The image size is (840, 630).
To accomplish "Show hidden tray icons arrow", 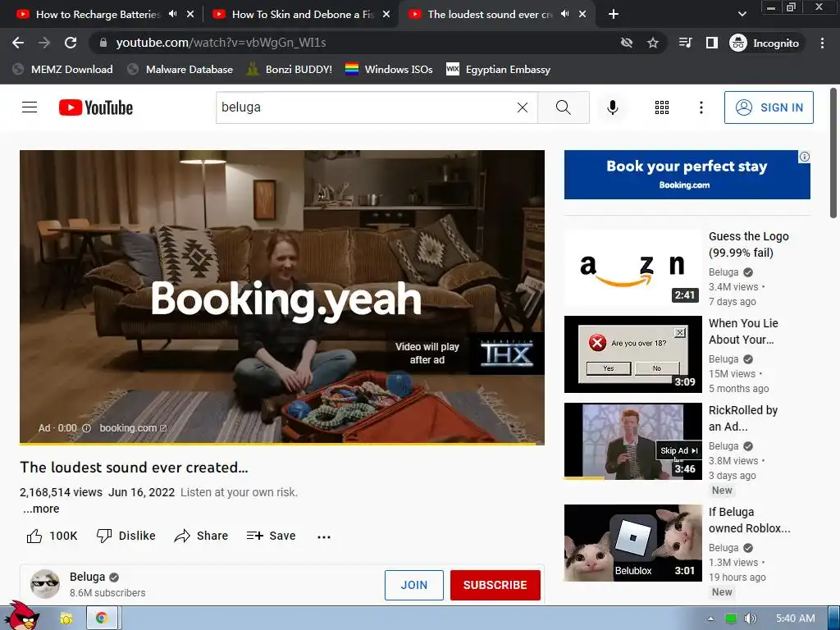I will (x=710, y=619).
